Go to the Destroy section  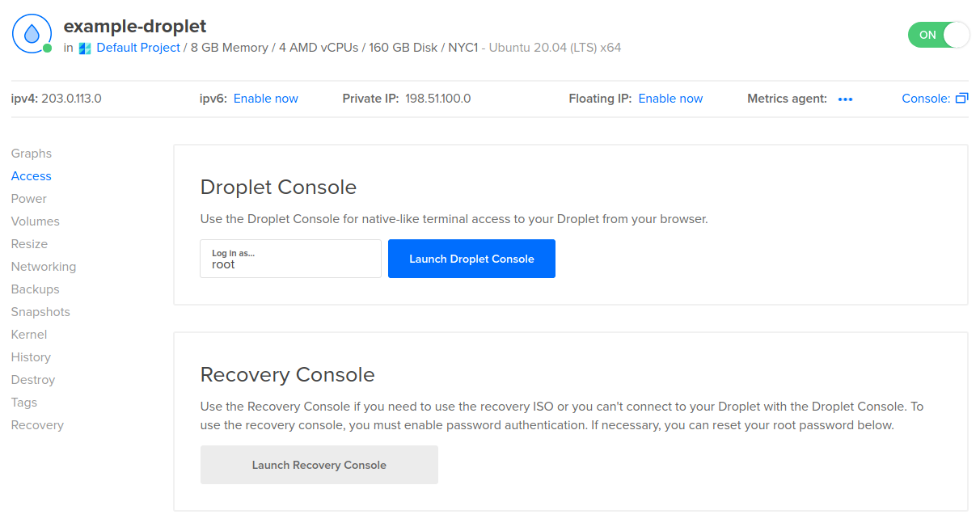[x=33, y=380]
